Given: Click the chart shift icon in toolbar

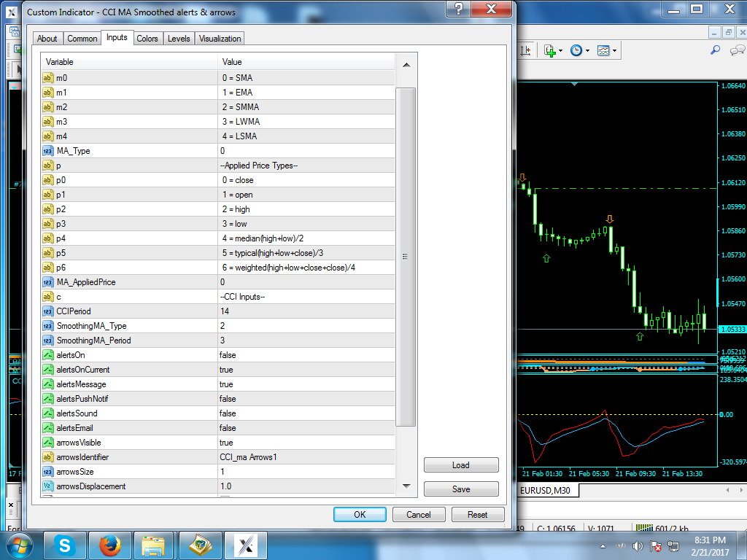Looking at the screenshot, I should point(525,50).
